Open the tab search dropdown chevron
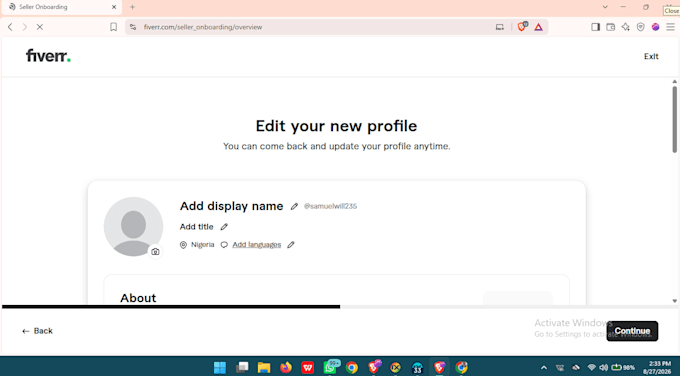680x376 pixels. [605, 7]
